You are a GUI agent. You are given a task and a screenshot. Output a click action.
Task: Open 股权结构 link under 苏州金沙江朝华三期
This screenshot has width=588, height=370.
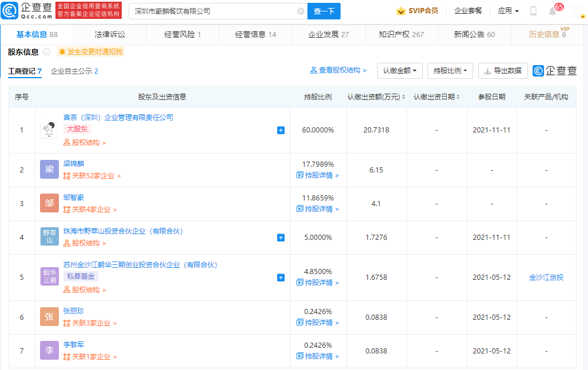(85, 290)
